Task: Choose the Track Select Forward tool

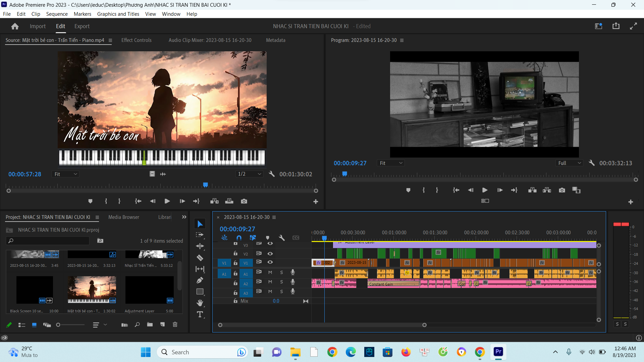Action: click(x=200, y=235)
